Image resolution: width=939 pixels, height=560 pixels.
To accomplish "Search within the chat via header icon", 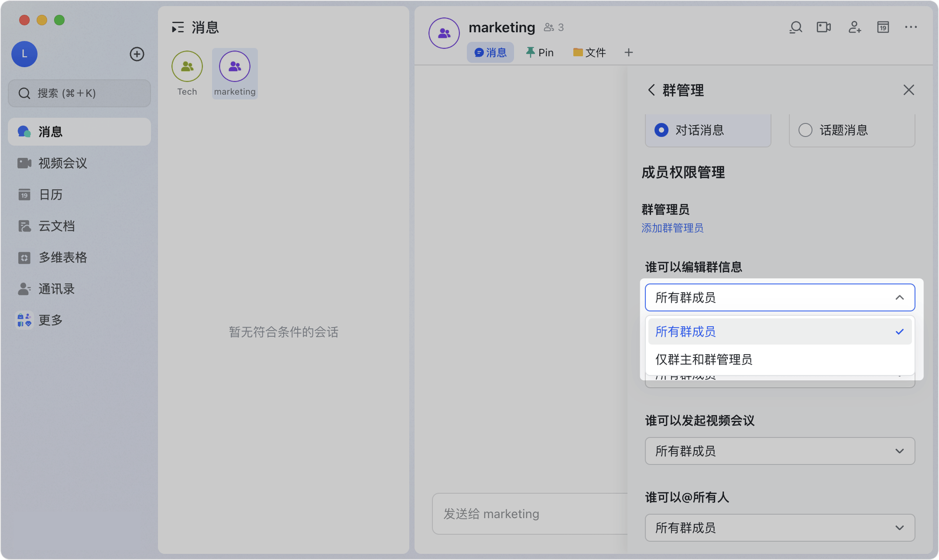I will coord(796,27).
